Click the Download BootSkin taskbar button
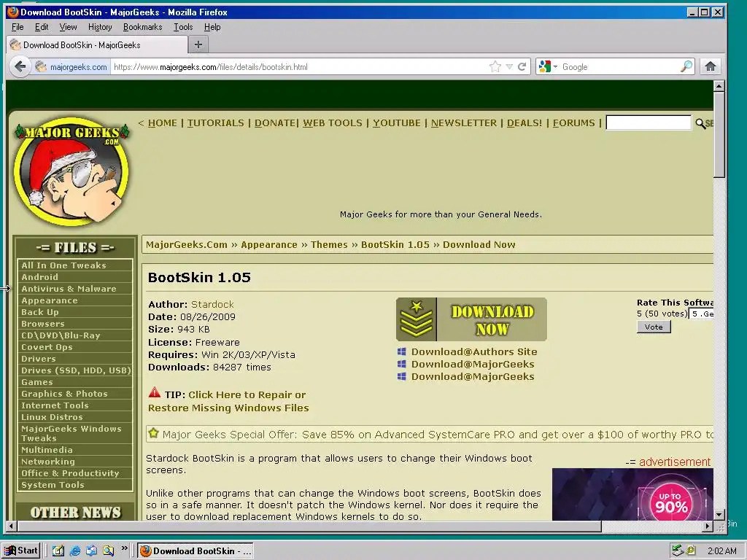This screenshot has width=747, height=560. coord(196,551)
